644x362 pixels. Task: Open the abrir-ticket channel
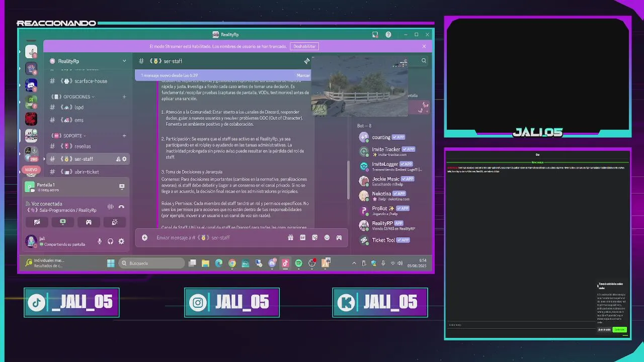(x=88, y=172)
